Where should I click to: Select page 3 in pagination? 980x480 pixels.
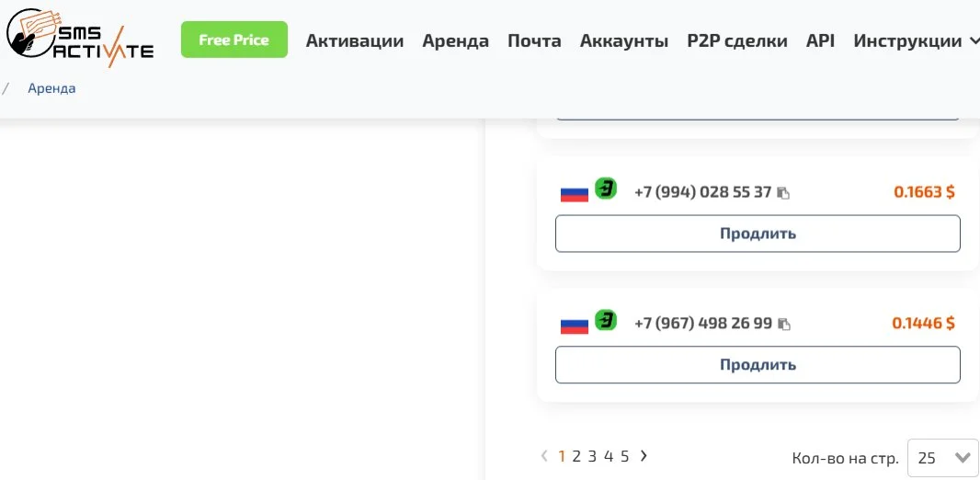click(592, 456)
